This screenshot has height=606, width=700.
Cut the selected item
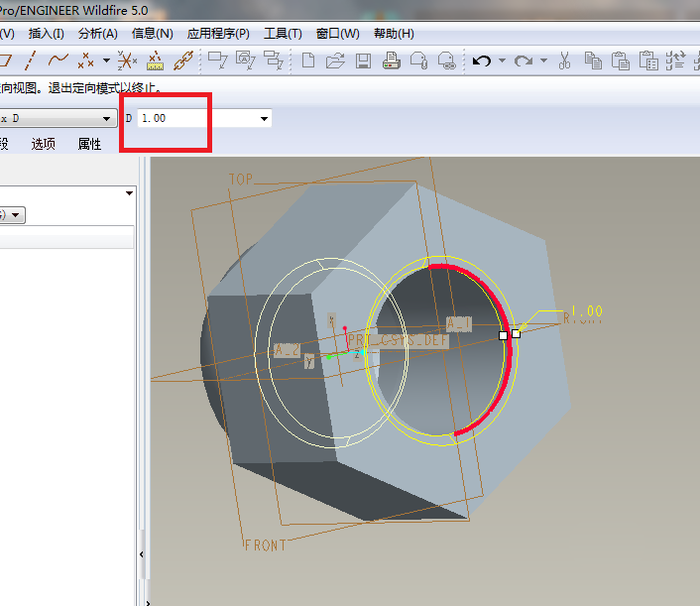[565, 61]
